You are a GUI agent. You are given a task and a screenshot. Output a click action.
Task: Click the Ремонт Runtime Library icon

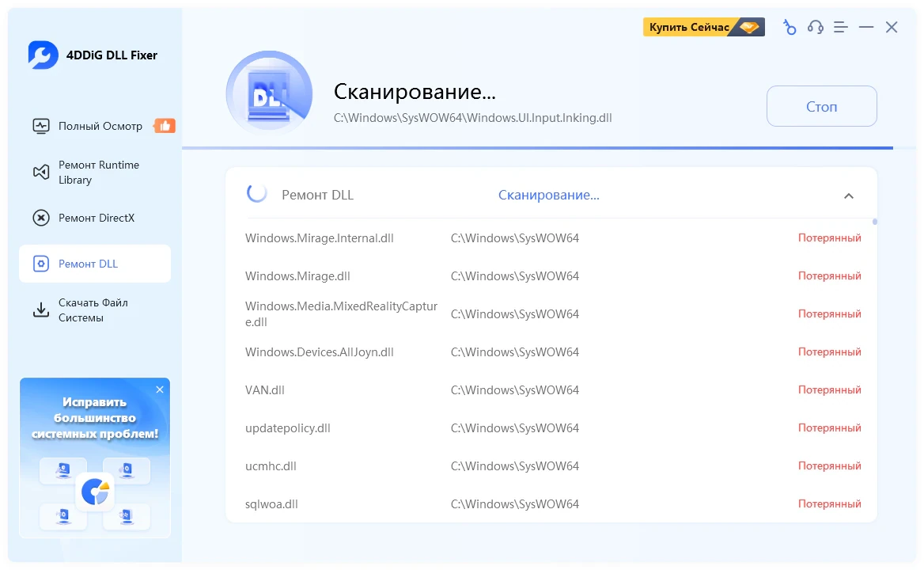click(x=40, y=172)
